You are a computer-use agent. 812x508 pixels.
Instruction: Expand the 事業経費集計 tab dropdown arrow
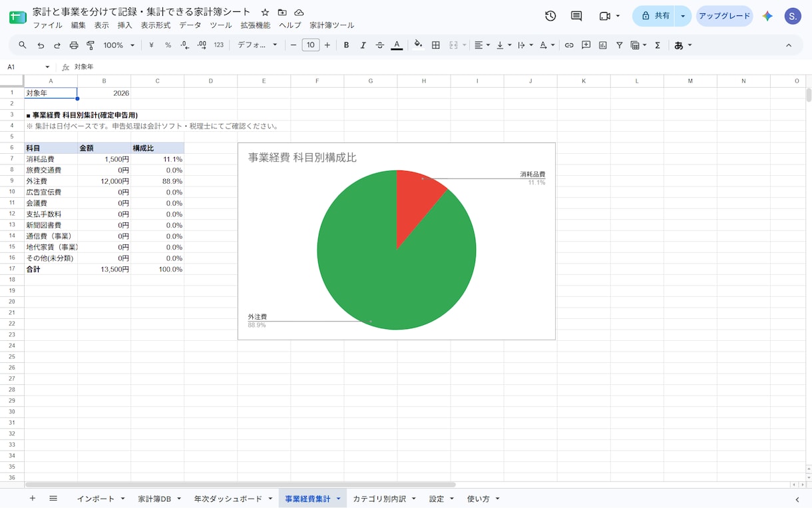pyautogui.click(x=338, y=499)
